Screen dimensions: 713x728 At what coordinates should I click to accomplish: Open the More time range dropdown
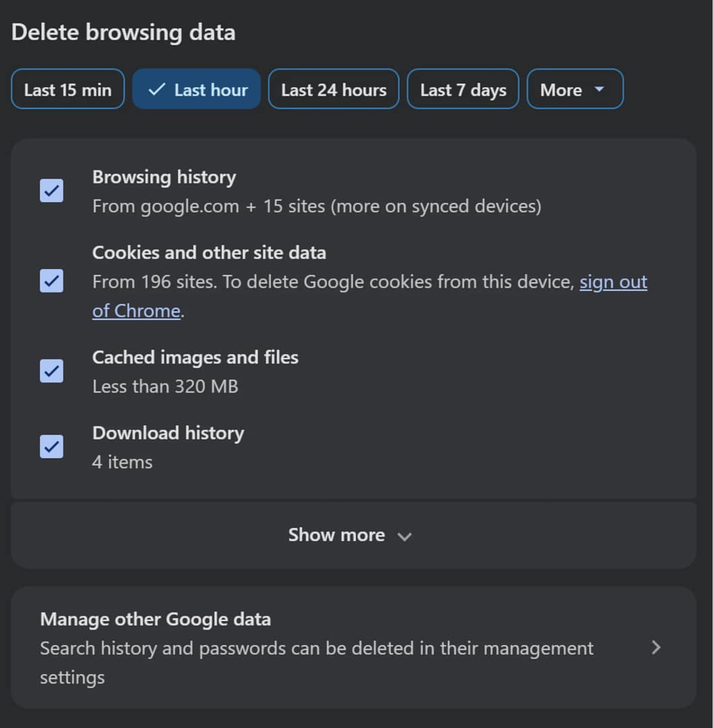pyautogui.click(x=575, y=88)
